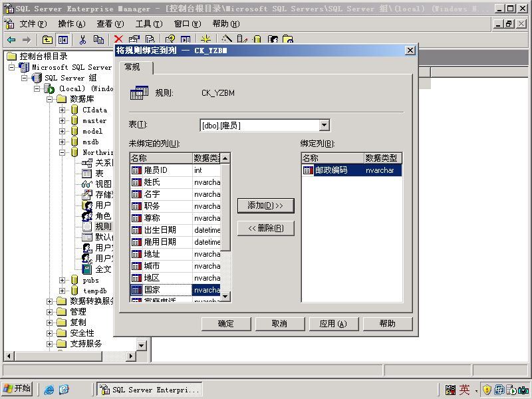The width and height of the screenshot is (532, 399).
Task: Click the Export list toolbar icon
Action: [150, 39]
